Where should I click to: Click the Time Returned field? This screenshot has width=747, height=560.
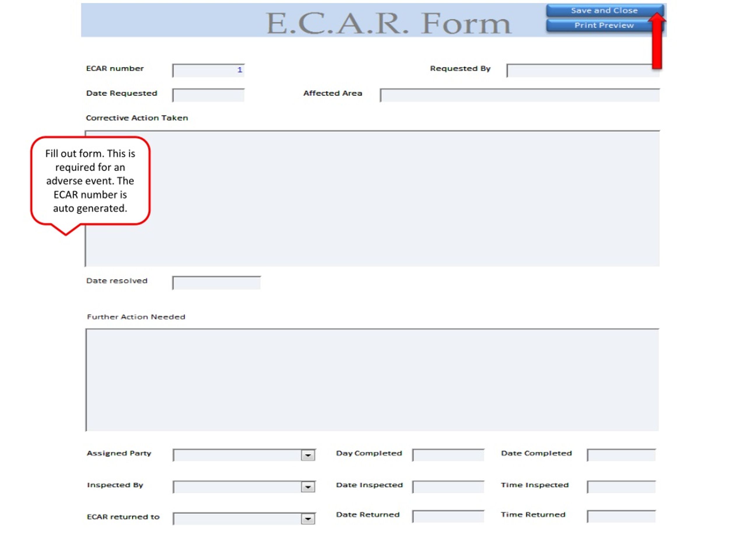coord(621,517)
